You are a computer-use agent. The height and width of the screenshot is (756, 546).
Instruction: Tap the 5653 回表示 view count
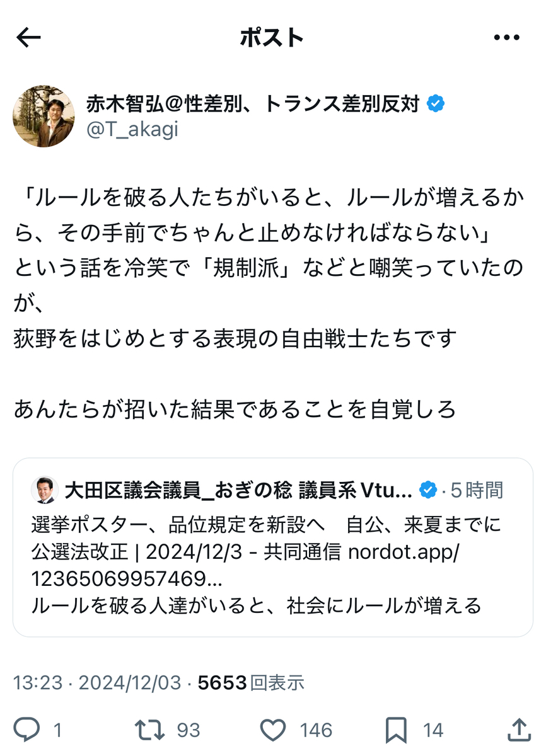[251, 682]
